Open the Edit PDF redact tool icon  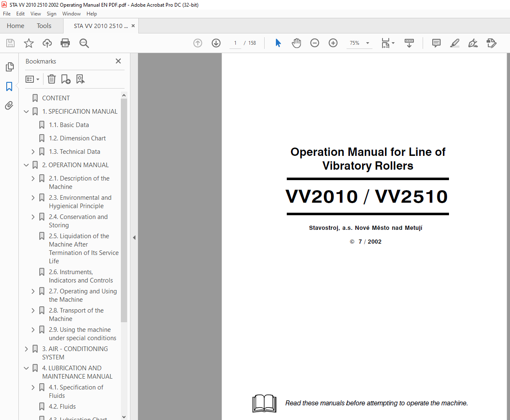pyautogui.click(x=491, y=43)
